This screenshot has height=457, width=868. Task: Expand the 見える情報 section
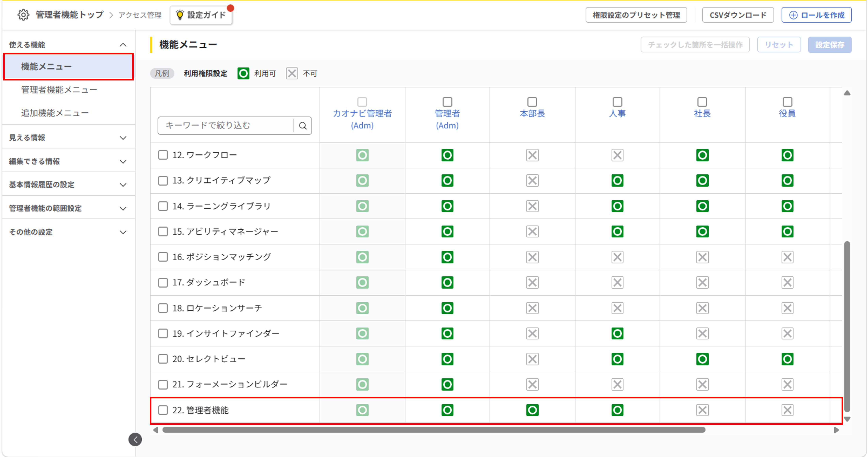[68, 137]
